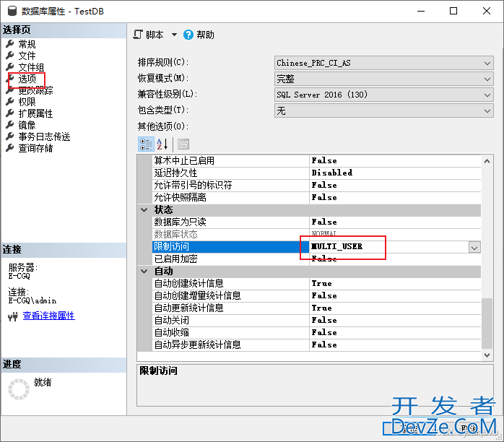This screenshot has width=504, height=442.
Task: Open the 限制访问 MULTI_USER dropdown arrow
Action: pos(474,247)
